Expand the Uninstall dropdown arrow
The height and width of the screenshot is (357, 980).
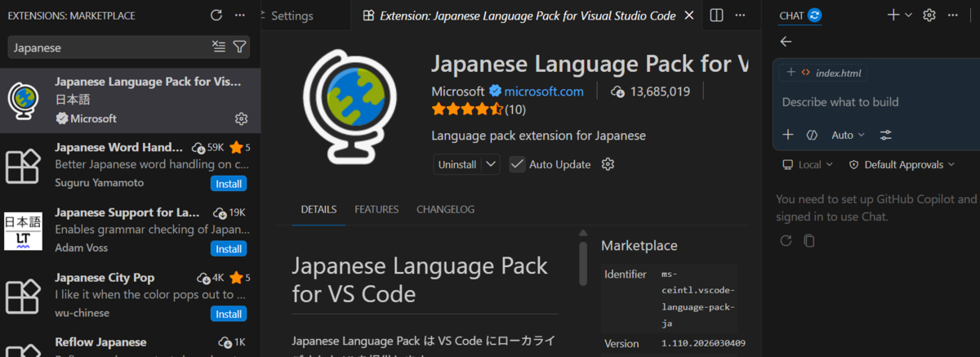[490, 164]
